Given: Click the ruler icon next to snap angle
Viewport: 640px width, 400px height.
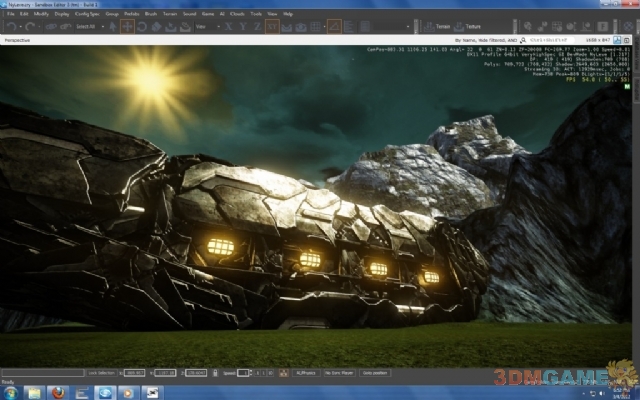Looking at the screenshot, I should click(349, 27).
